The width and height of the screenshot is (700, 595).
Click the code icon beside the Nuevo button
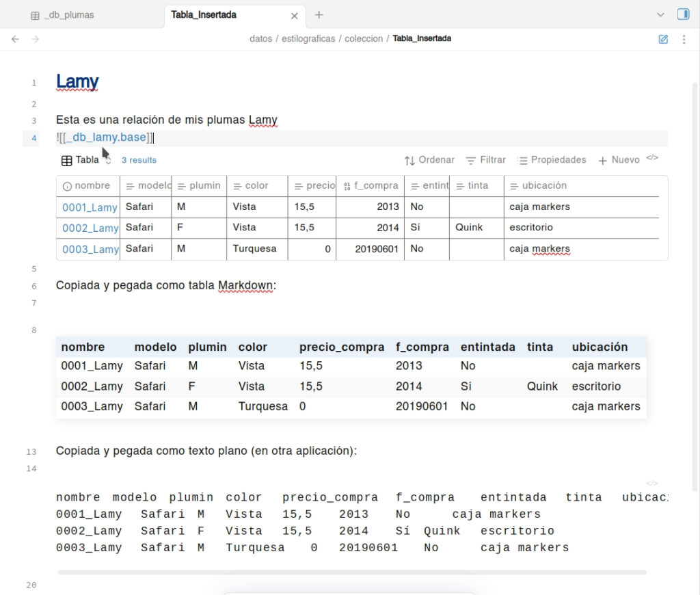(652, 158)
